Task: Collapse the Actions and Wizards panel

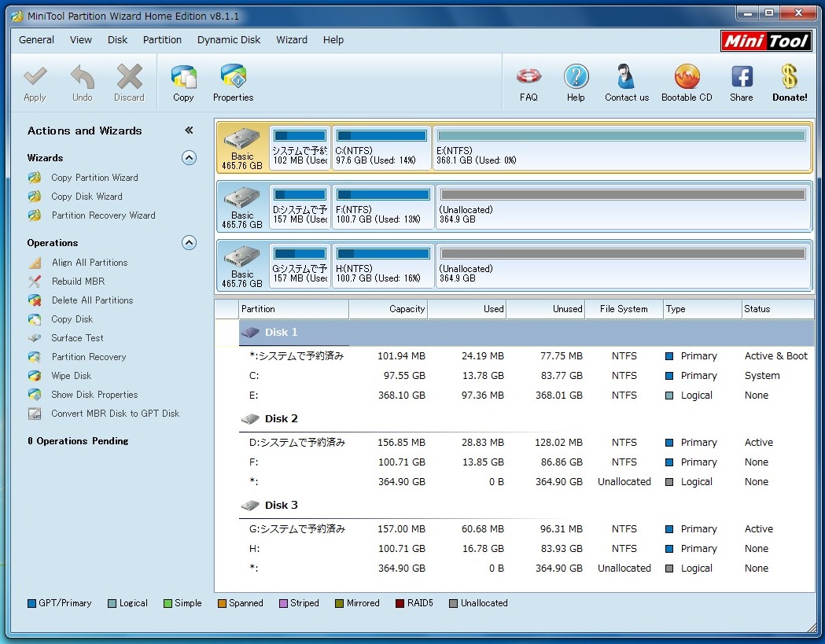Action: 189,131
